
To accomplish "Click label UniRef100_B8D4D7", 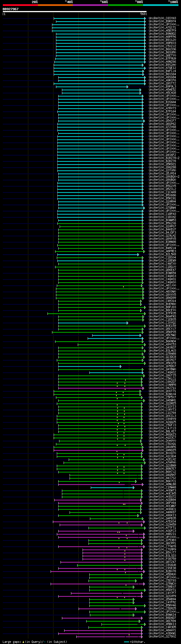I will click(162, 618).
